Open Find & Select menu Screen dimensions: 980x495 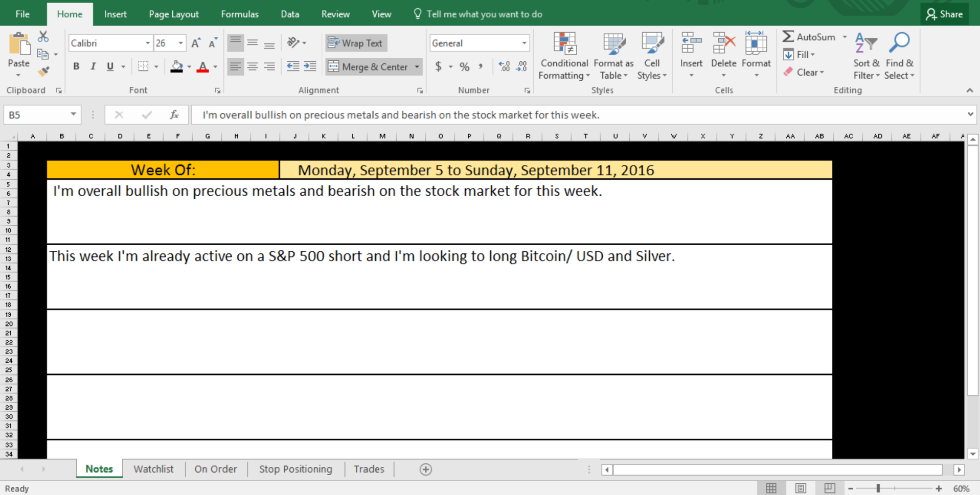click(x=899, y=56)
